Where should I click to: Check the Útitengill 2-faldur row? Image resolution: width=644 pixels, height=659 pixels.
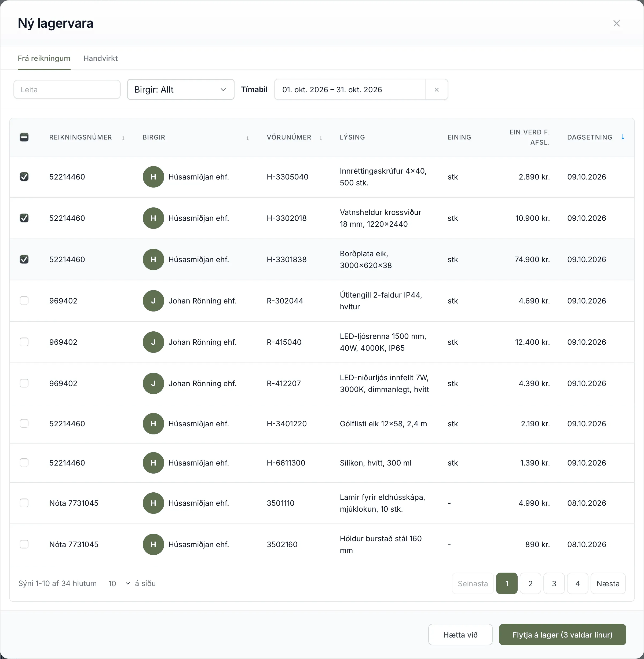pos(24,301)
